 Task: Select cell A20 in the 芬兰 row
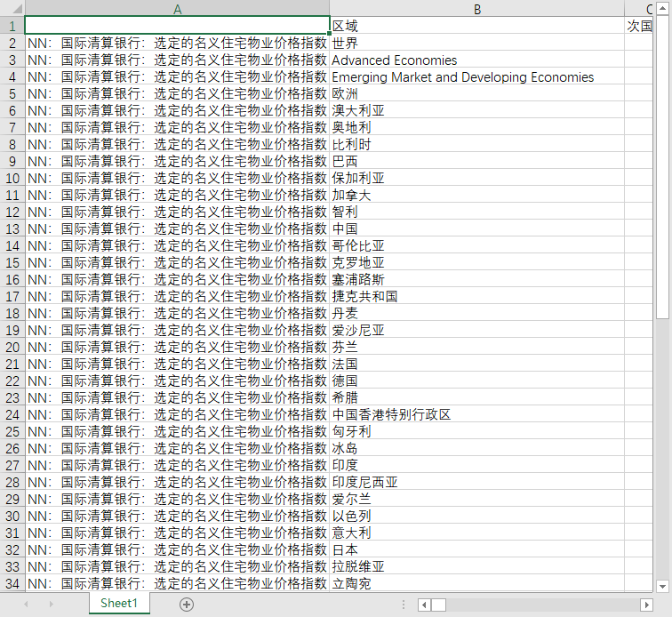tap(178, 347)
